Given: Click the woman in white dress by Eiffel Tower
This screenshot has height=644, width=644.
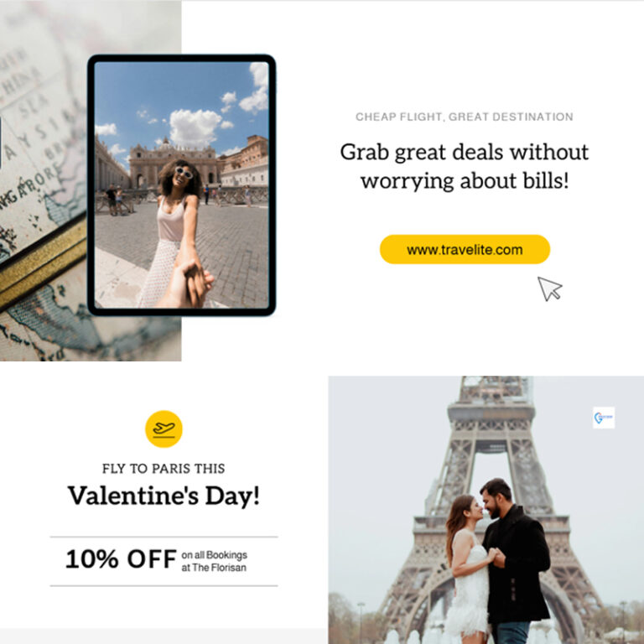Looking at the screenshot, I should (x=468, y=569).
